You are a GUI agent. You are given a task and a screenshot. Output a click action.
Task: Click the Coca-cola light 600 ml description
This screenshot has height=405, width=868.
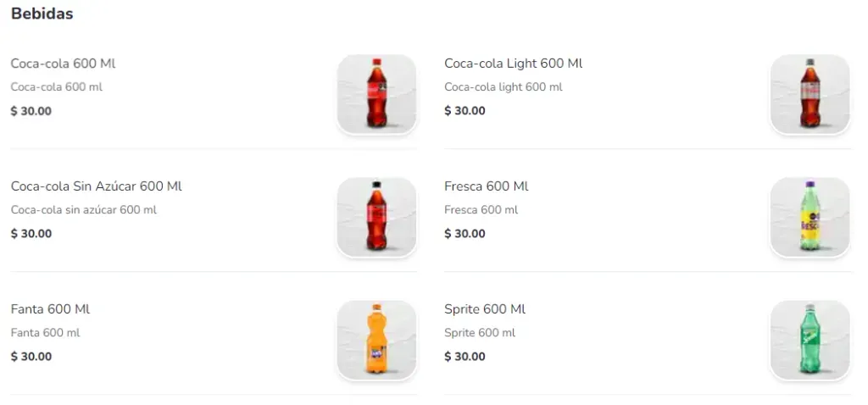(x=503, y=87)
